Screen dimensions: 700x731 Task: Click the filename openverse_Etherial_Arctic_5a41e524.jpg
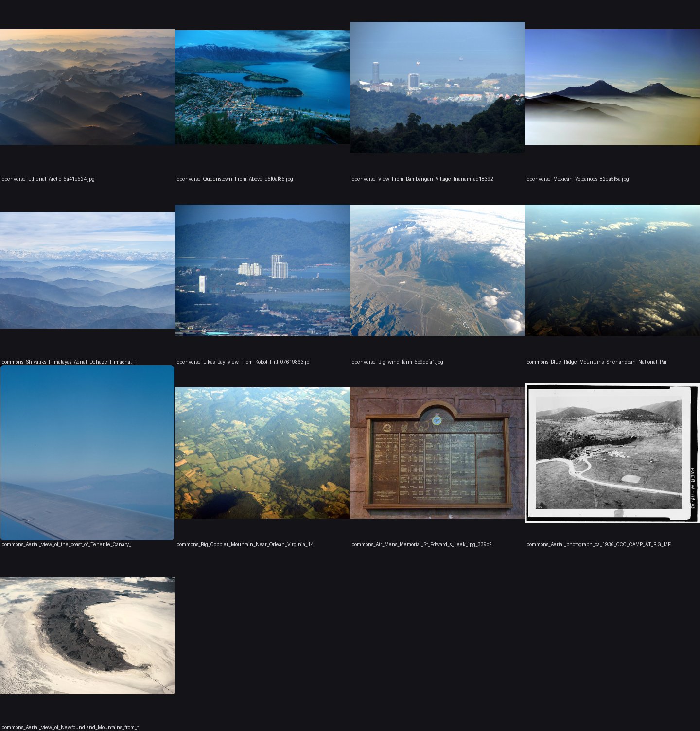(48, 179)
